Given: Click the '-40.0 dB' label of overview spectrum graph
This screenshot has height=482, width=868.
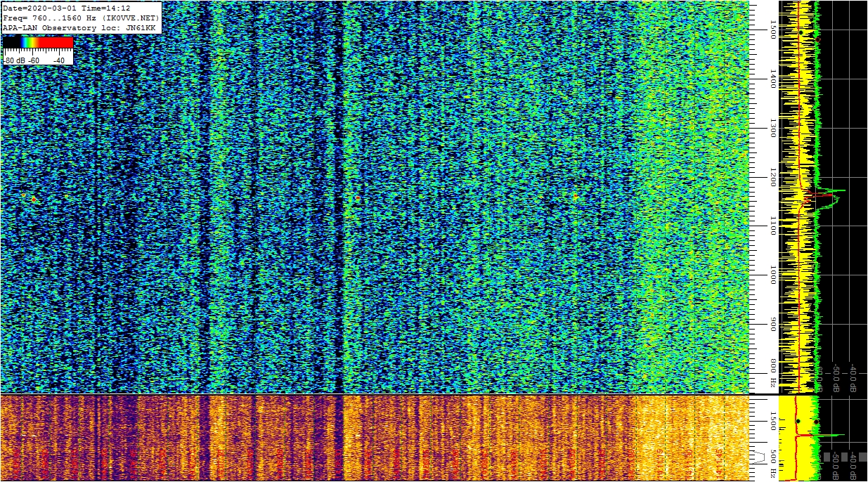Looking at the screenshot, I should pos(853,466).
